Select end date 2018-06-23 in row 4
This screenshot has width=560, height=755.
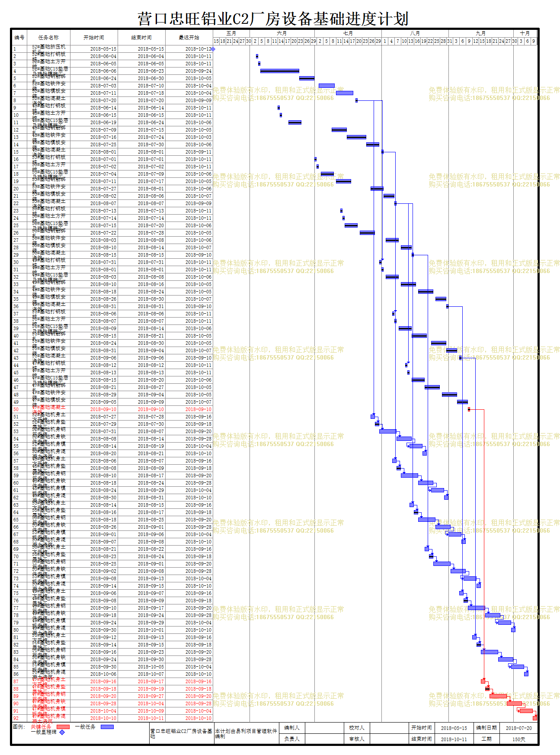[150, 71]
